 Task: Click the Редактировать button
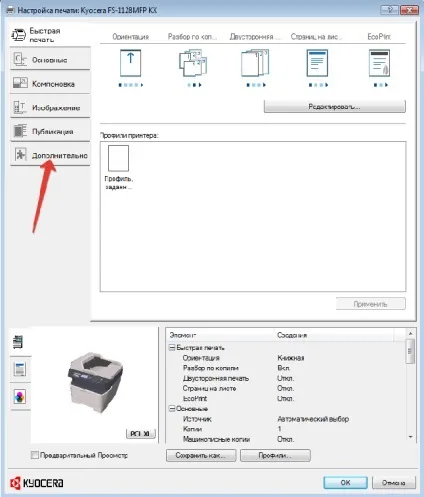[335, 107]
